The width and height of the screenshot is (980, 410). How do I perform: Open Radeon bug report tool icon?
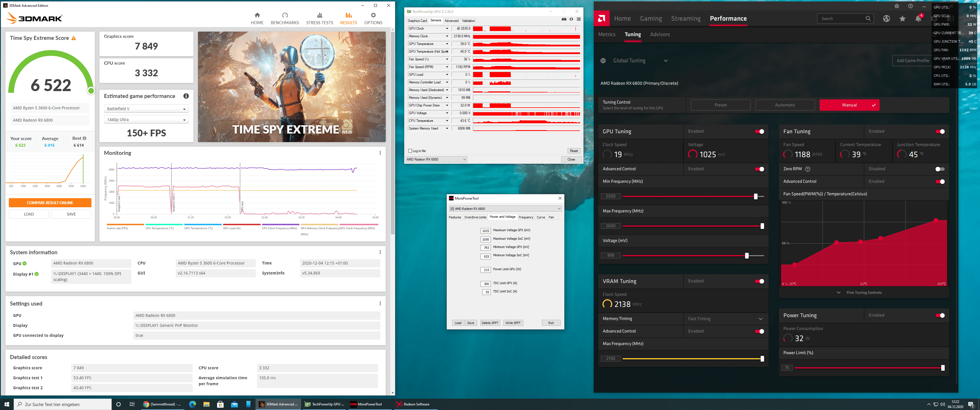coord(897,6)
